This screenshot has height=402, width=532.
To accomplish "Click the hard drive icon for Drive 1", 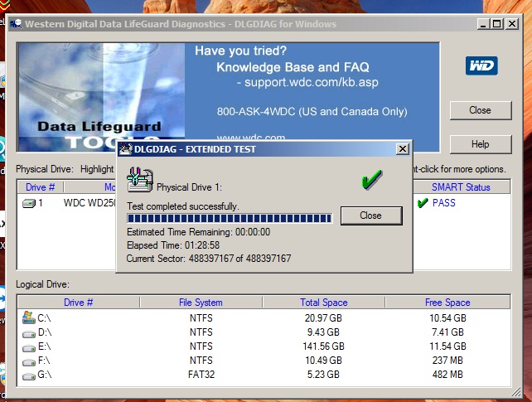I will [29, 204].
